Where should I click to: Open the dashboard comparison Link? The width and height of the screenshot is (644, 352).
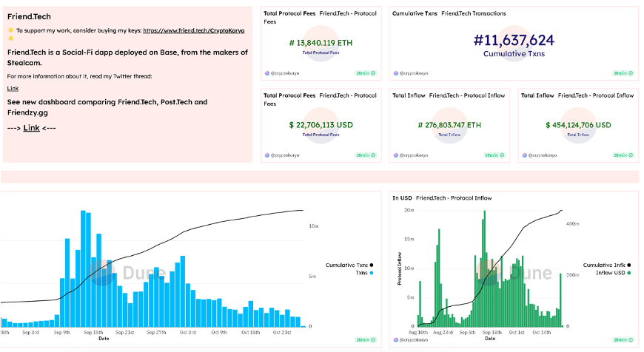click(32, 128)
